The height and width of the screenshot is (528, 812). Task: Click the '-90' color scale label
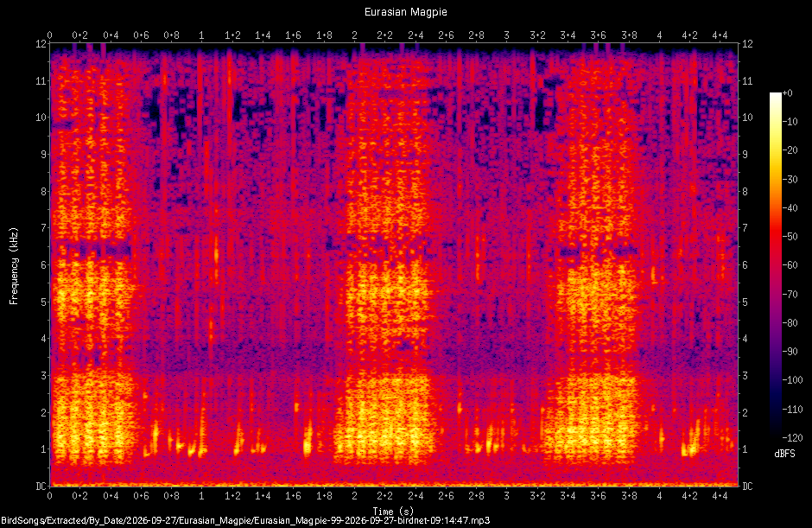(x=790, y=352)
